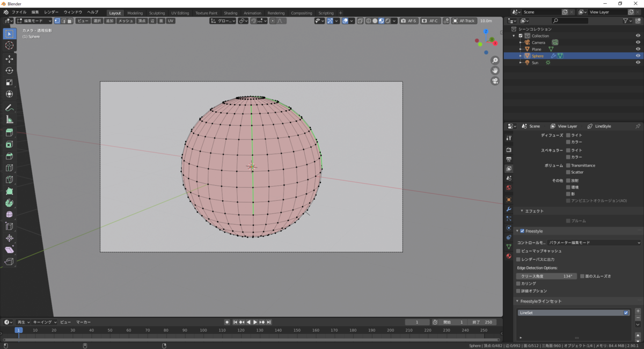This screenshot has width=644, height=349.
Task: Open the ファイル menu
Action: tap(19, 12)
